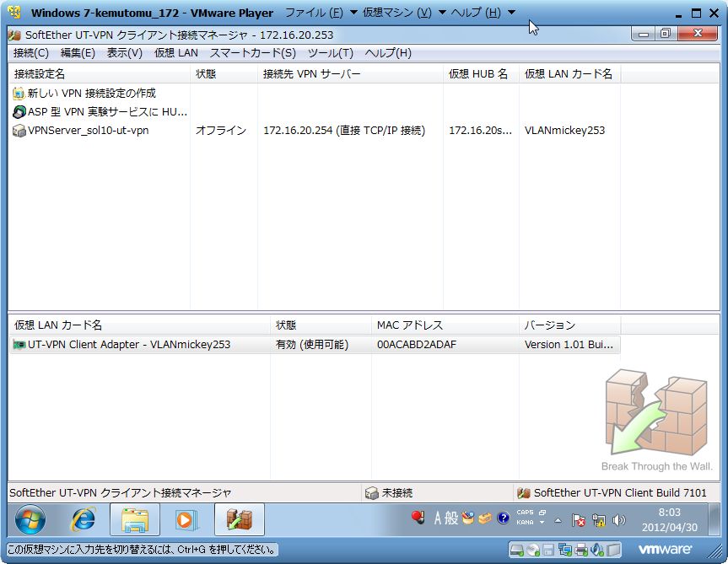Sort by the 接続設定名 column header

[100, 73]
